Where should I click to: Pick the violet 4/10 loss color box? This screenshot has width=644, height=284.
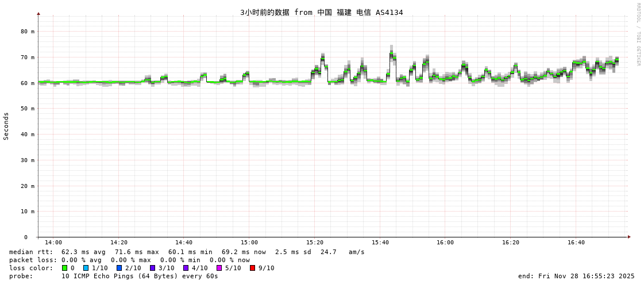click(x=186, y=268)
